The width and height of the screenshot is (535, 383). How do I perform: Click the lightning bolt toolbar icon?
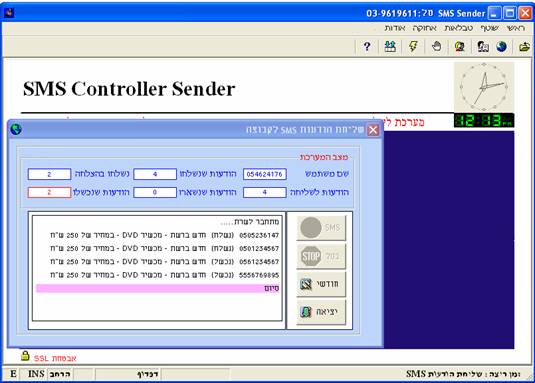point(413,46)
